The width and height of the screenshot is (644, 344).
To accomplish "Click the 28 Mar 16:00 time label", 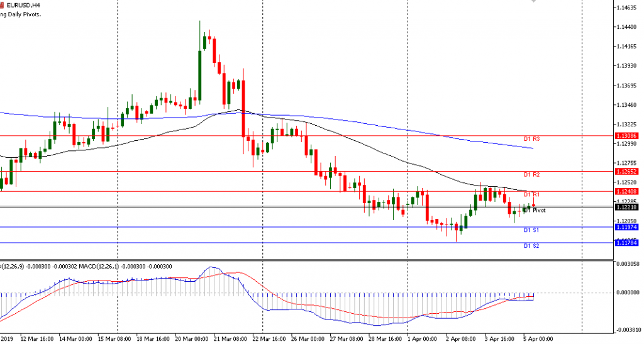I will click(x=385, y=339).
